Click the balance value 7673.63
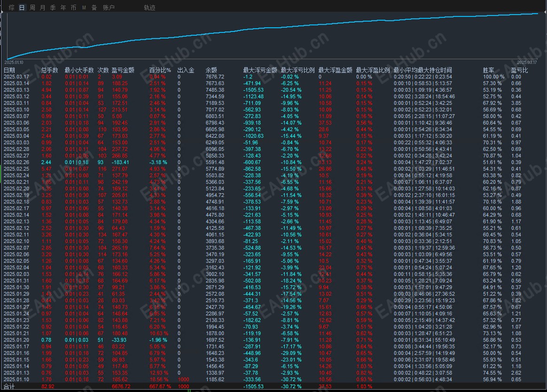 tap(215, 83)
